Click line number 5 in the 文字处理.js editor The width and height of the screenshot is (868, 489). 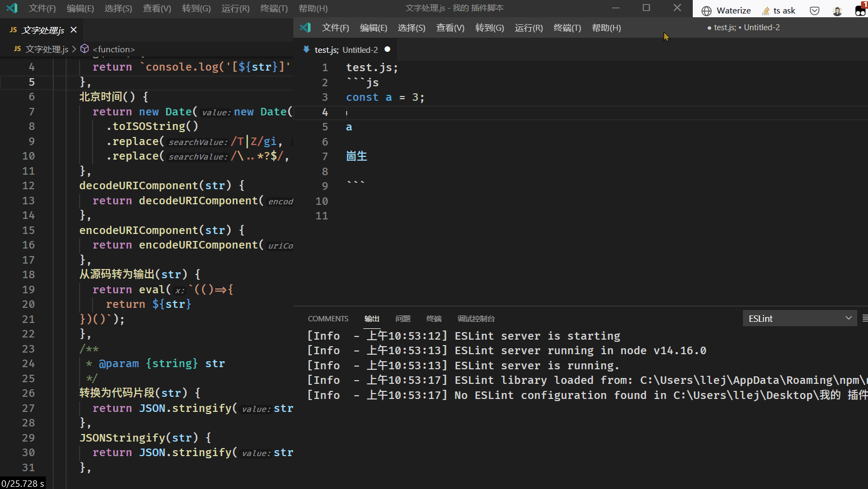tap(31, 82)
